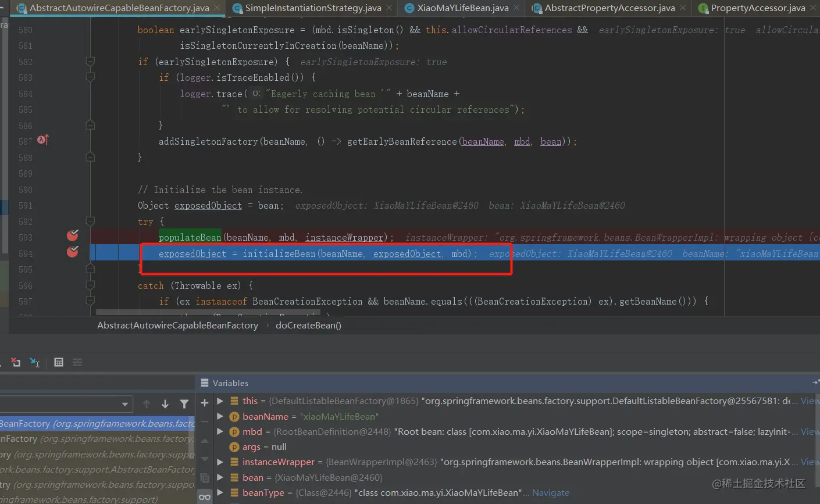Collapse the code fold at line 582

90,61
